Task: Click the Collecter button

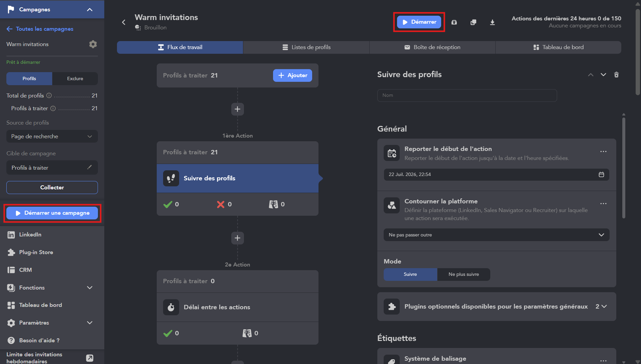Action: click(x=52, y=187)
